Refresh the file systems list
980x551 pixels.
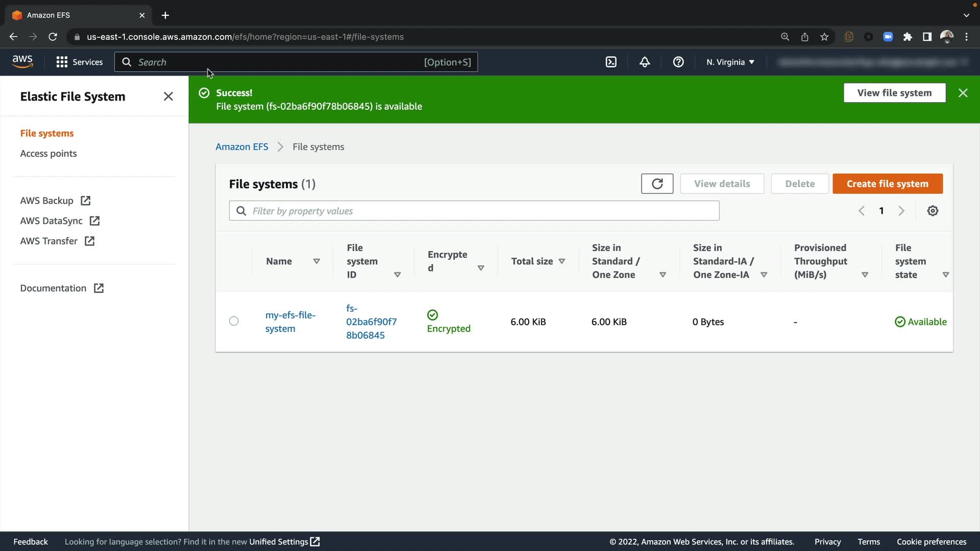tap(657, 184)
